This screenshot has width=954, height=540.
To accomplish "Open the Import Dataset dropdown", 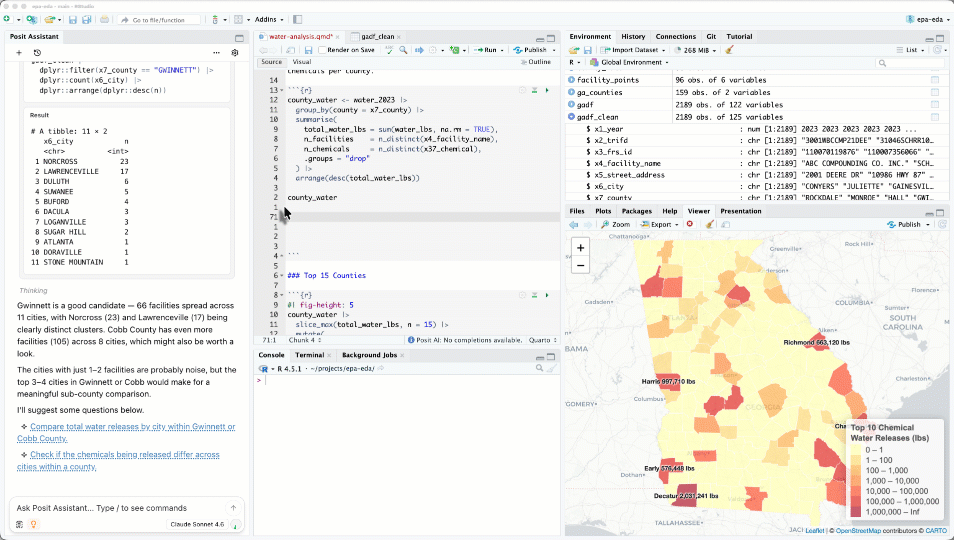I will click(633, 50).
